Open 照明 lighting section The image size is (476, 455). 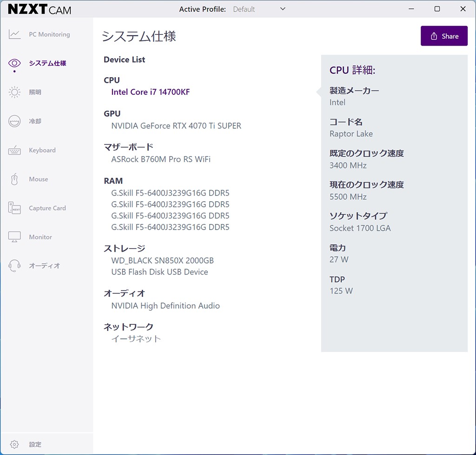pyautogui.click(x=35, y=92)
